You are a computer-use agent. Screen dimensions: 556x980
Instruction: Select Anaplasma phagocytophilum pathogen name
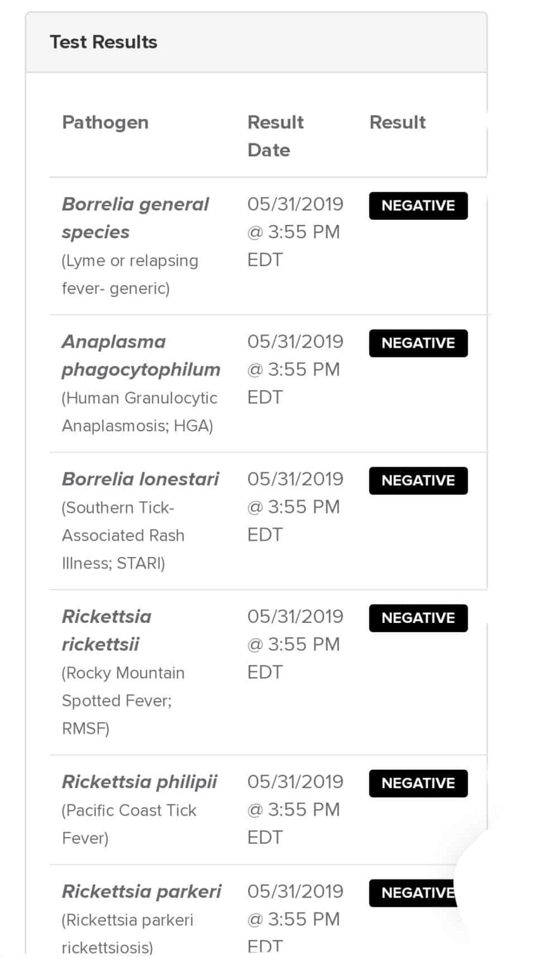coord(141,356)
